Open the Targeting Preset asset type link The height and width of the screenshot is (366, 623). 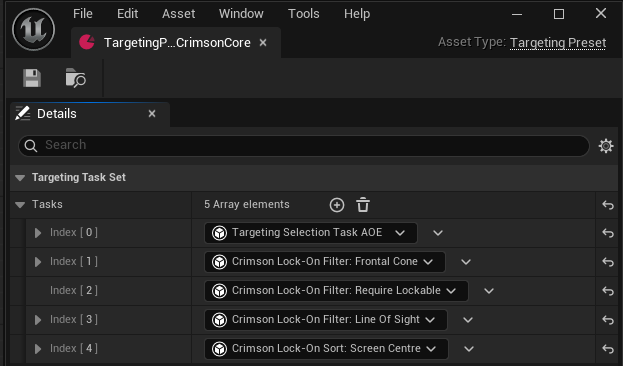pos(558,43)
